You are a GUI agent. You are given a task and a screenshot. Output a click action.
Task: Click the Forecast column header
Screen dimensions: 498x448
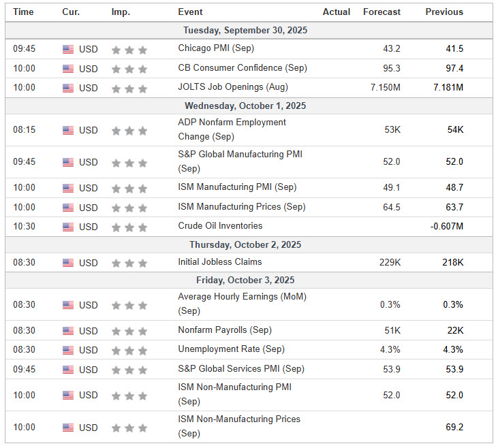coord(382,12)
